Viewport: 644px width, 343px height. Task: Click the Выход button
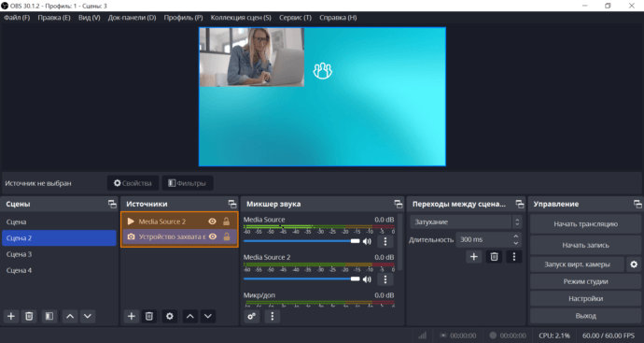coord(586,316)
